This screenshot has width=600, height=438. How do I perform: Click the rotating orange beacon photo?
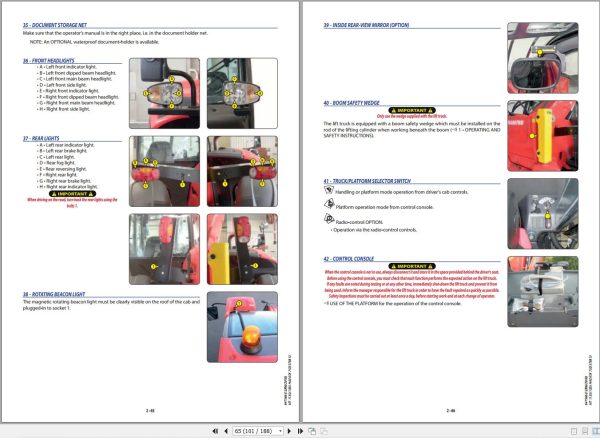click(242, 327)
